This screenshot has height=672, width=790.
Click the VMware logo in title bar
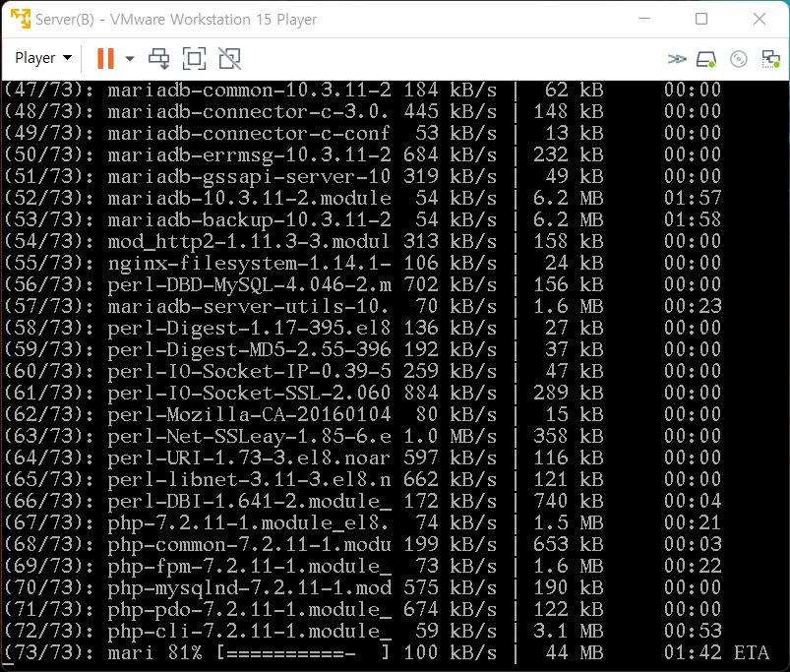21,19
